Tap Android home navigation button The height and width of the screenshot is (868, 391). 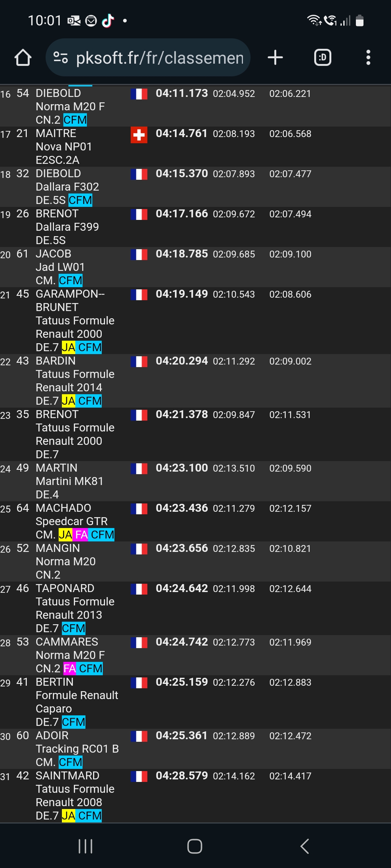tap(195, 846)
